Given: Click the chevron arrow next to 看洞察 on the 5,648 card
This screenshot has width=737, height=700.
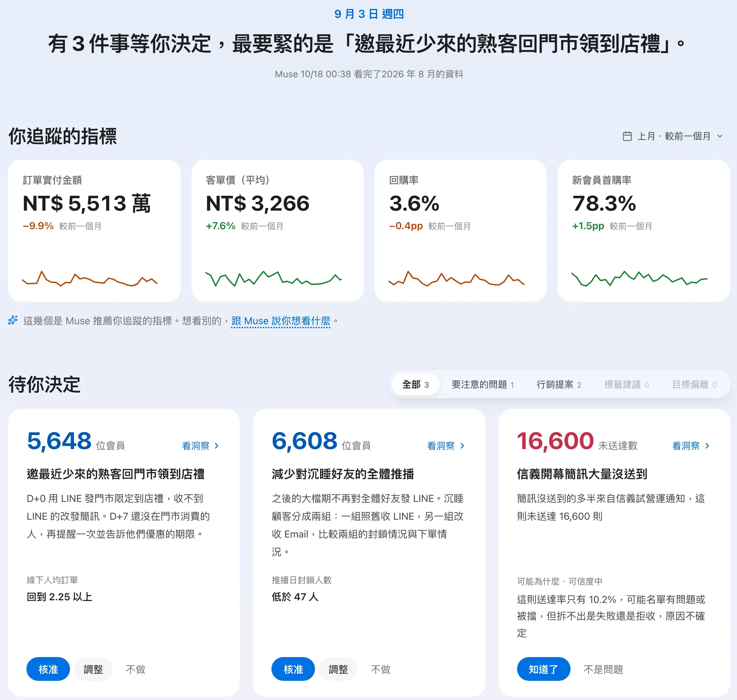Looking at the screenshot, I should click(x=217, y=445).
